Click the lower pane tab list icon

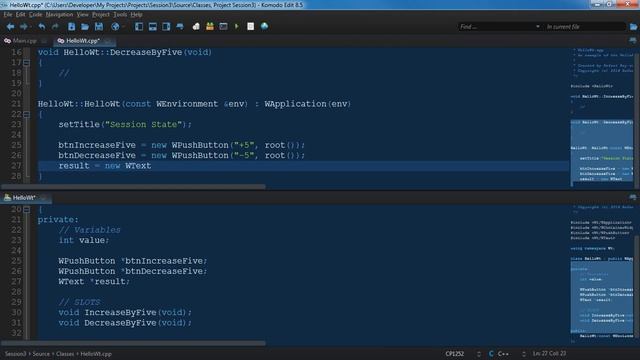pos(633,198)
